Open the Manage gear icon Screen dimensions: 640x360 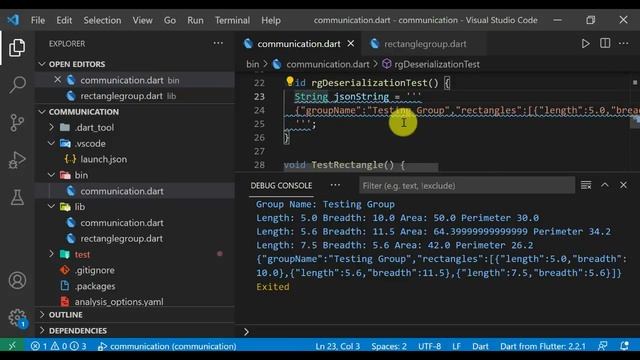17,317
